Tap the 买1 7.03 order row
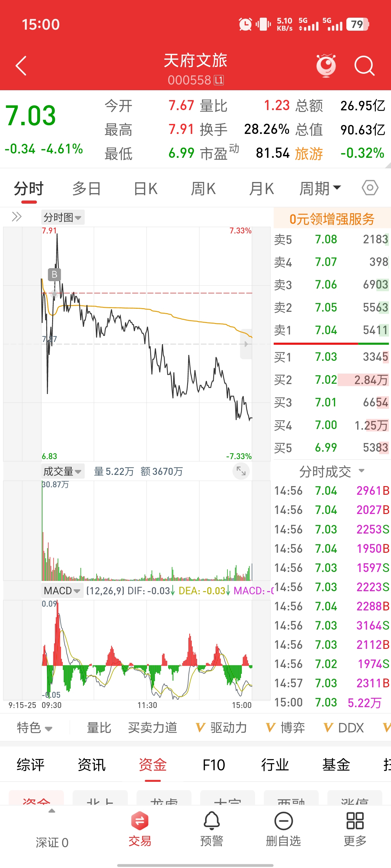 coord(331,357)
